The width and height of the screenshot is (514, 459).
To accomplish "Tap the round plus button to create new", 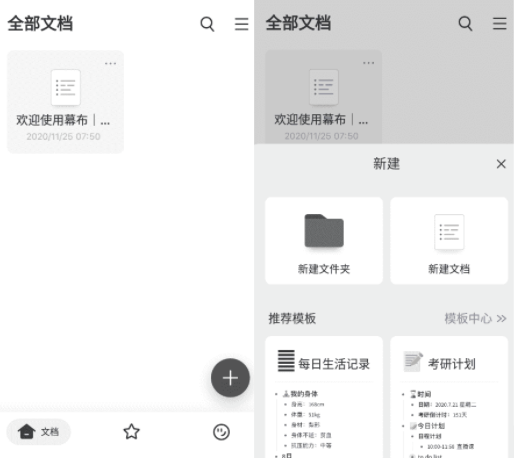I will click(230, 378).
